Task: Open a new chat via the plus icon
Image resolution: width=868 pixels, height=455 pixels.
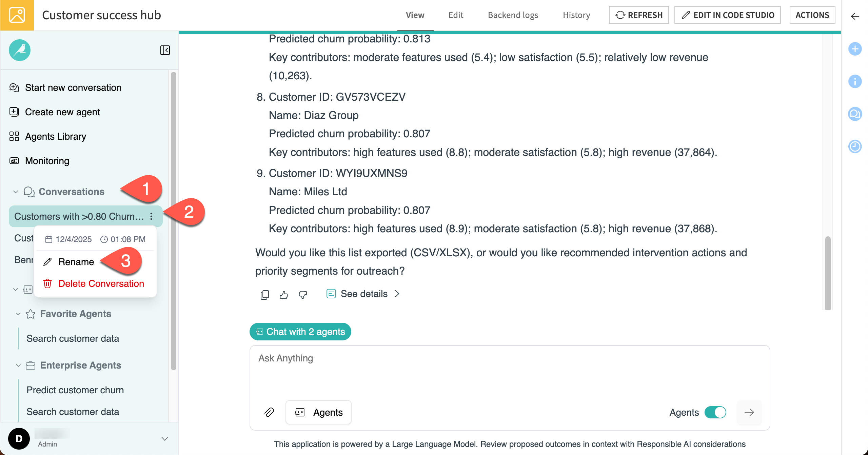Action: pos(855,49)
